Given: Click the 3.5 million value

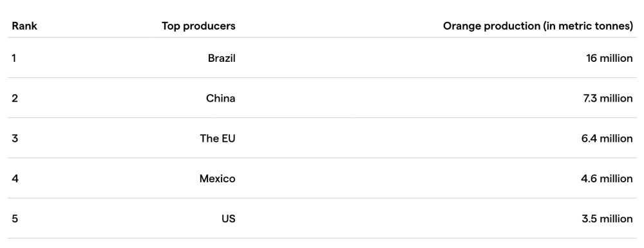Looking at the screenshot, I should coord(607,219).
